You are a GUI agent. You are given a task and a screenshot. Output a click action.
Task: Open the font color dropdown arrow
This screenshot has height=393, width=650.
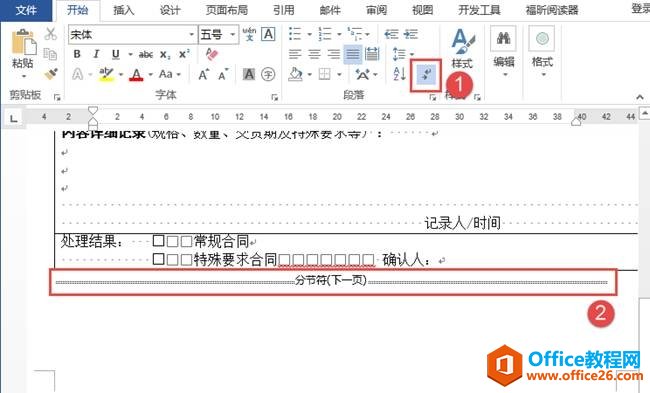point(150,75)
